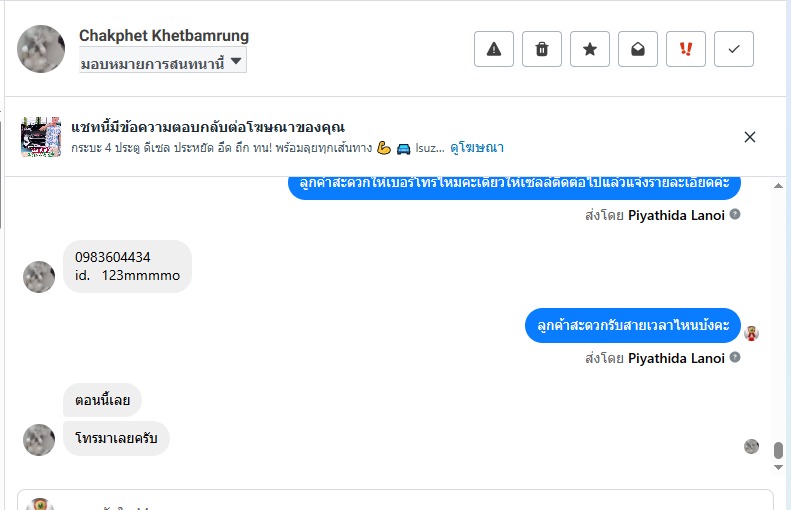The width and height of the screenshot is (791, 510).
Task: Click the seen-receipt avatar at bottom right
Action: point(751,446)
